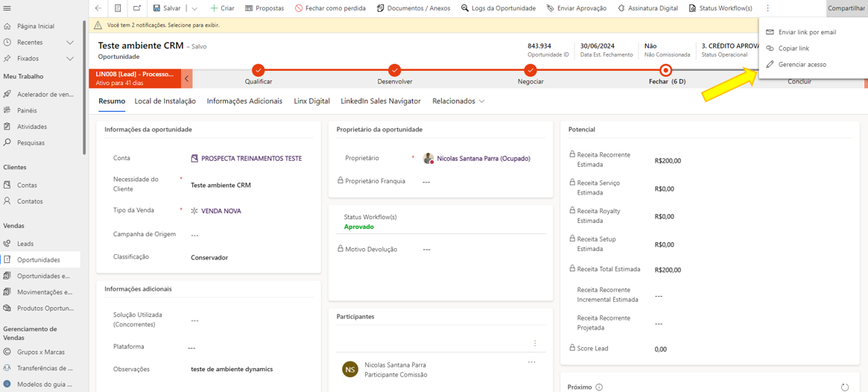Open Grupos x Marcas
The height and width of the screenshot is (392, 868).
(x=39, y=352)
